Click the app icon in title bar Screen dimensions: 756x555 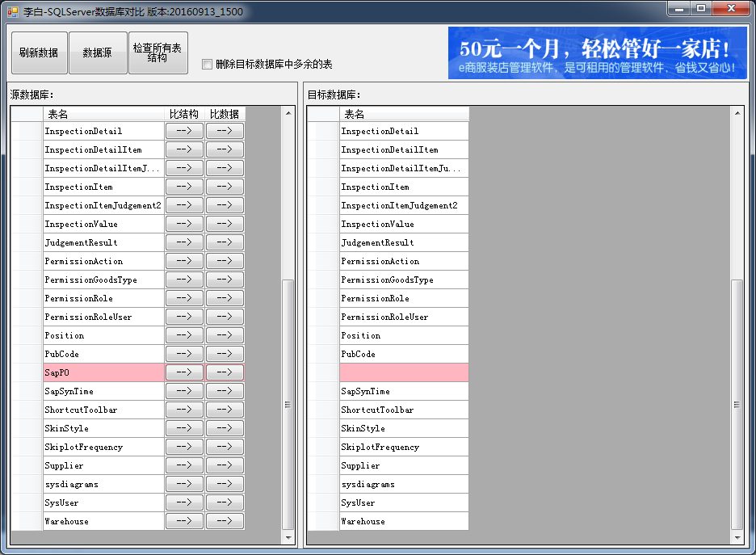(13, 11)
